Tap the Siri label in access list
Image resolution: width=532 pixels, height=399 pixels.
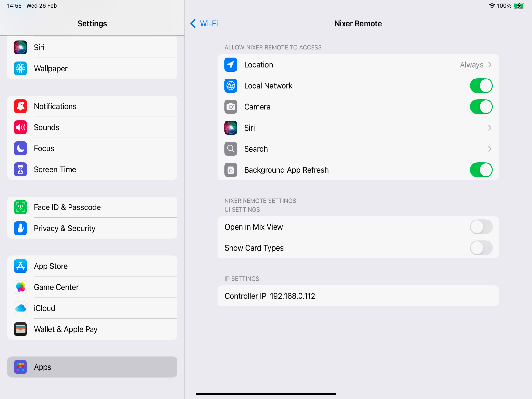click(249, 128)
